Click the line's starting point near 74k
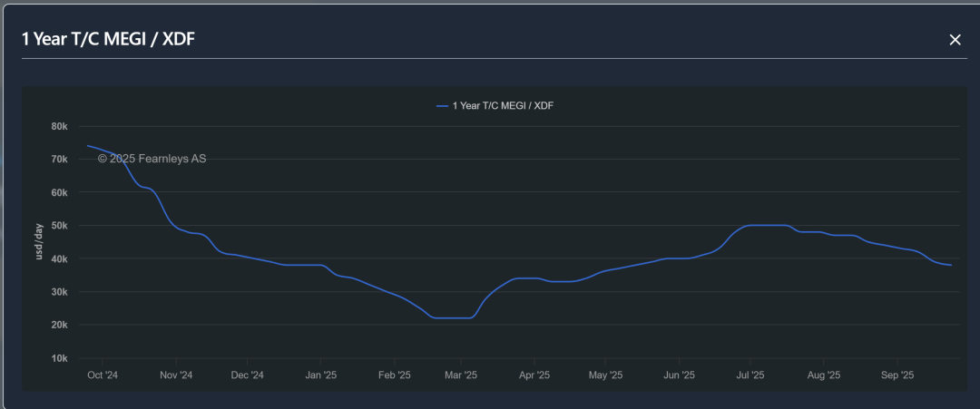The image size is (980, 409). [x=88, y=146]
